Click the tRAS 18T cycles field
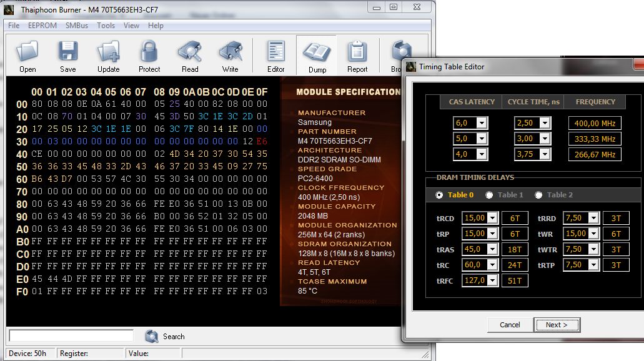 click(x=515, y=249)
